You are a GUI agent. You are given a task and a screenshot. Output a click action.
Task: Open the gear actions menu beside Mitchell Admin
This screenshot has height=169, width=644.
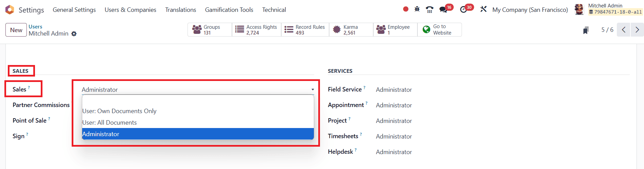tap(74, 34)
